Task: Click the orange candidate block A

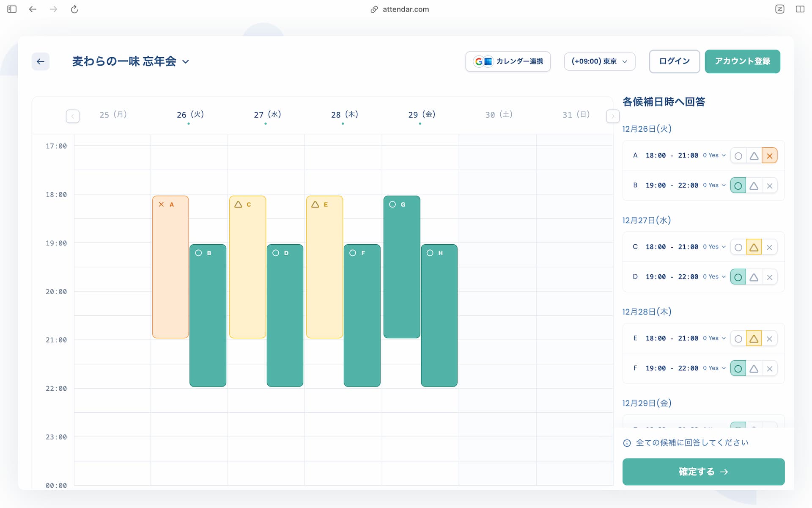Action: point(170,267)
